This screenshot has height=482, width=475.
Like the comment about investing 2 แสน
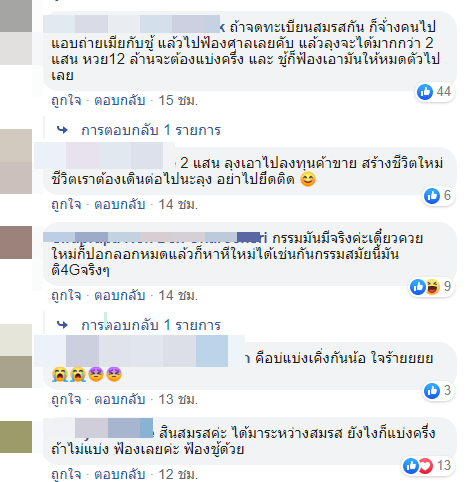[66, 204]
